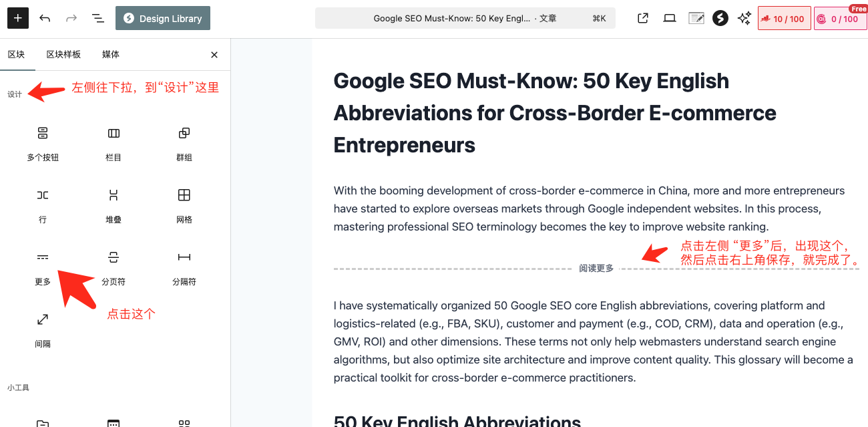This screenshot has width=868, height=427.
Task: Insert the 栏目 columns block
Action: [x=114, y=142]
